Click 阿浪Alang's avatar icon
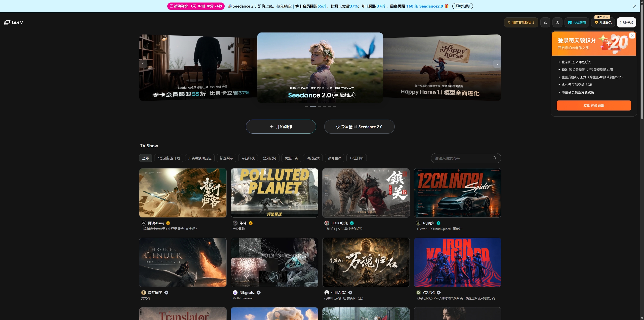Viewport: 644px width, 320px height. coord(144,223)
